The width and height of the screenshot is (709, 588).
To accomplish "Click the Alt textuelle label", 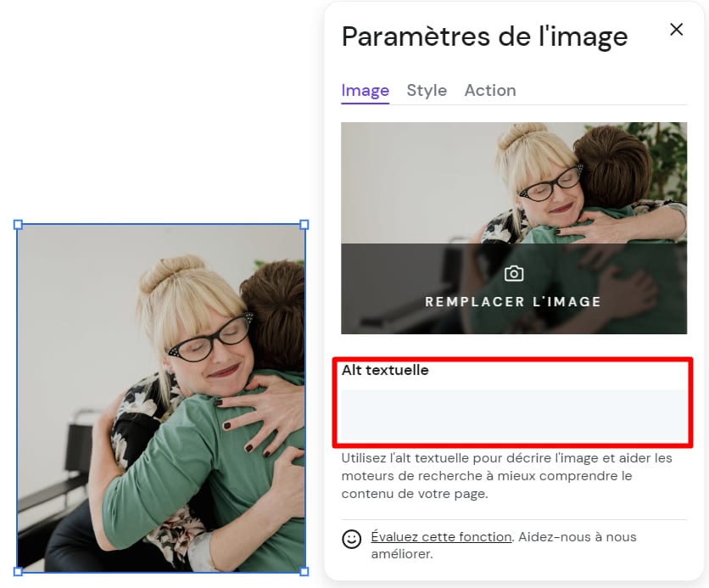I will point(385,370).
